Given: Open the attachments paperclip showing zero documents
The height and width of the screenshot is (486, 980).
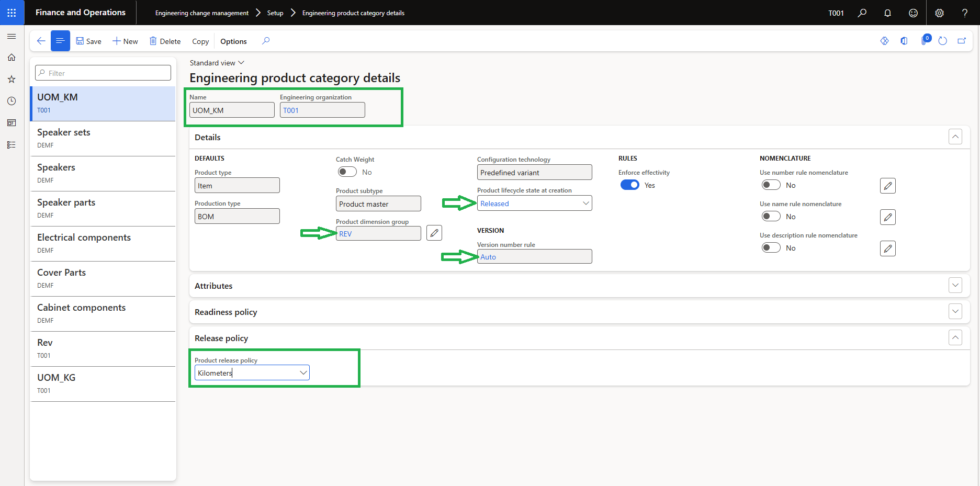Looking at the screenshot, I should tap(924, 40).
